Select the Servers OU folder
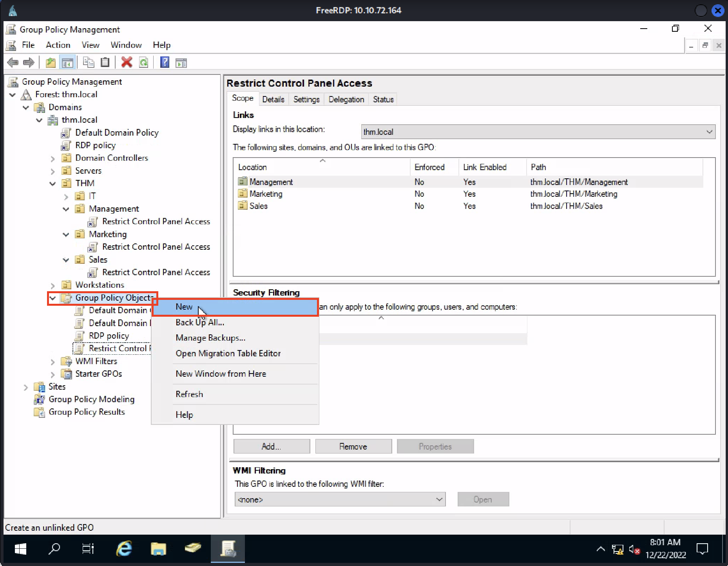This screenshot has width=728, height=566. tap(88, 171)
